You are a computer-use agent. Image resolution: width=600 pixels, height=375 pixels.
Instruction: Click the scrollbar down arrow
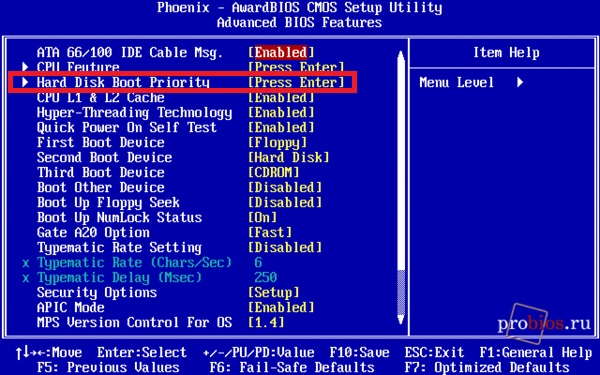tap(401, 319)
